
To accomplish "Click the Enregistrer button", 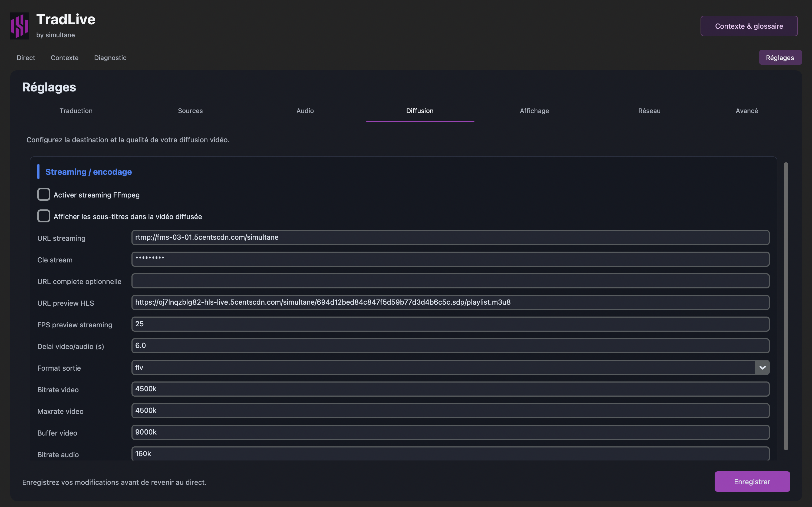I will click(x=752, y=482).
